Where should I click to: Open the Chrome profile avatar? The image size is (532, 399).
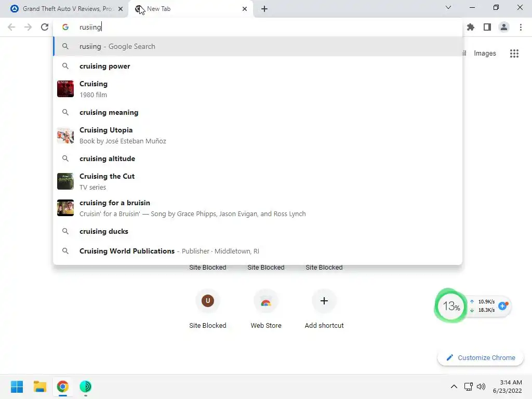click(x=504, y=27)
